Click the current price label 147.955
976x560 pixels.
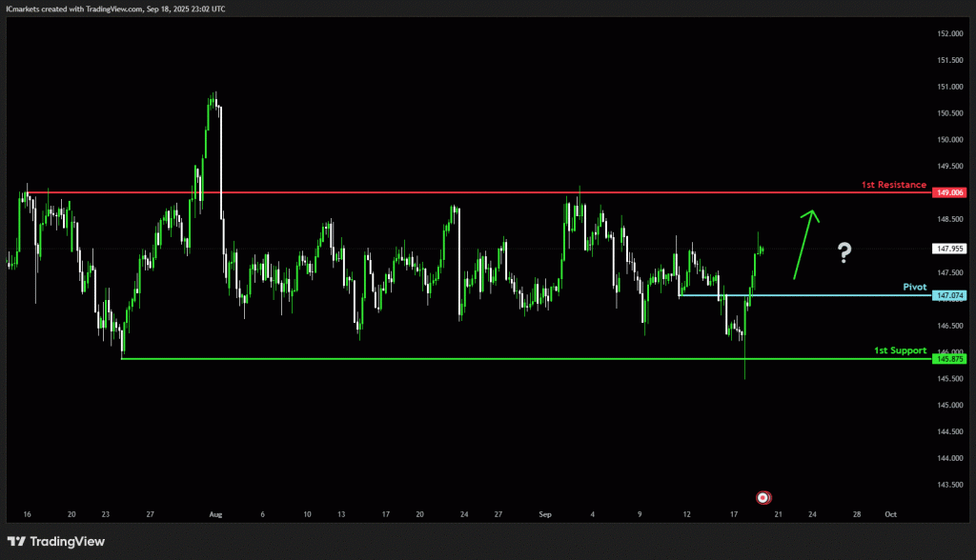tap(949, 249)
